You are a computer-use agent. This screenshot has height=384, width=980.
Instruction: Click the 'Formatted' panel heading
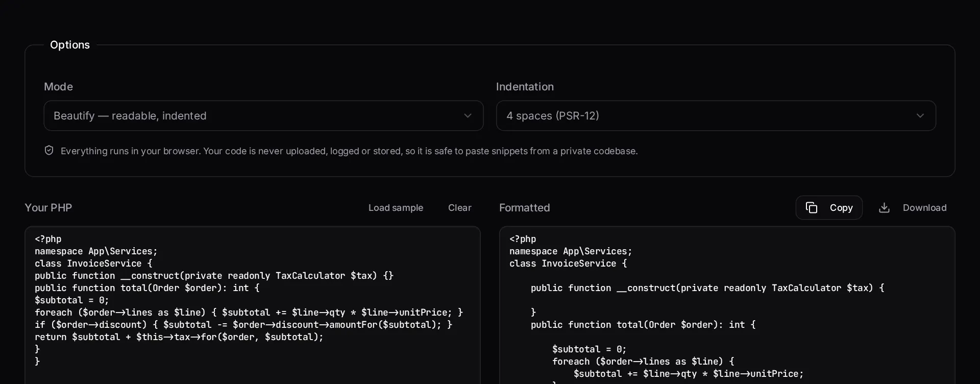tap(525, 208)
